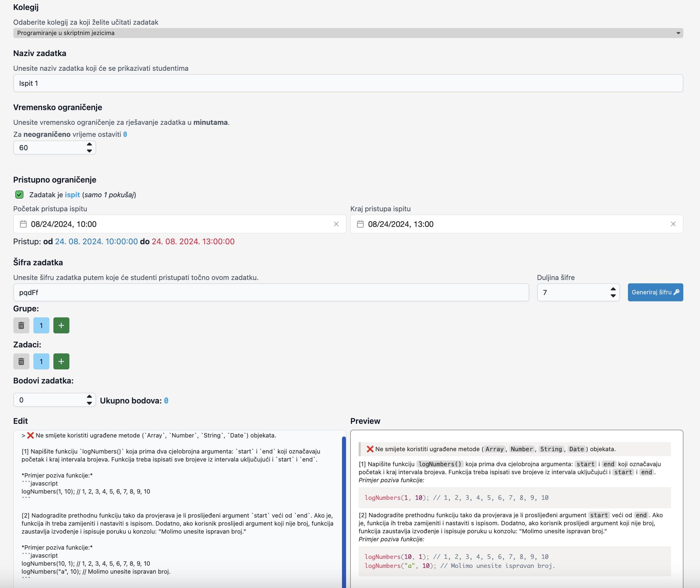Click the Naziv zadatka input field
Viewport: 700px width, 588px height.
coord(348,83)
